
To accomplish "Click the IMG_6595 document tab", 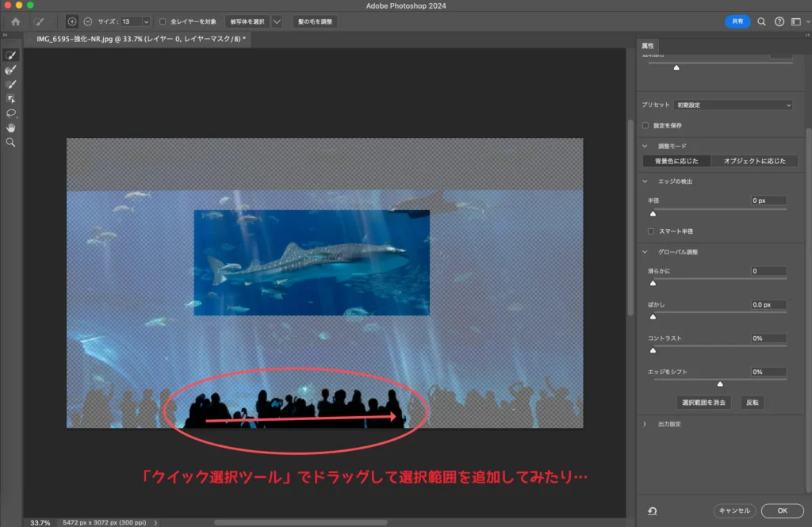I will pos(140,38).
